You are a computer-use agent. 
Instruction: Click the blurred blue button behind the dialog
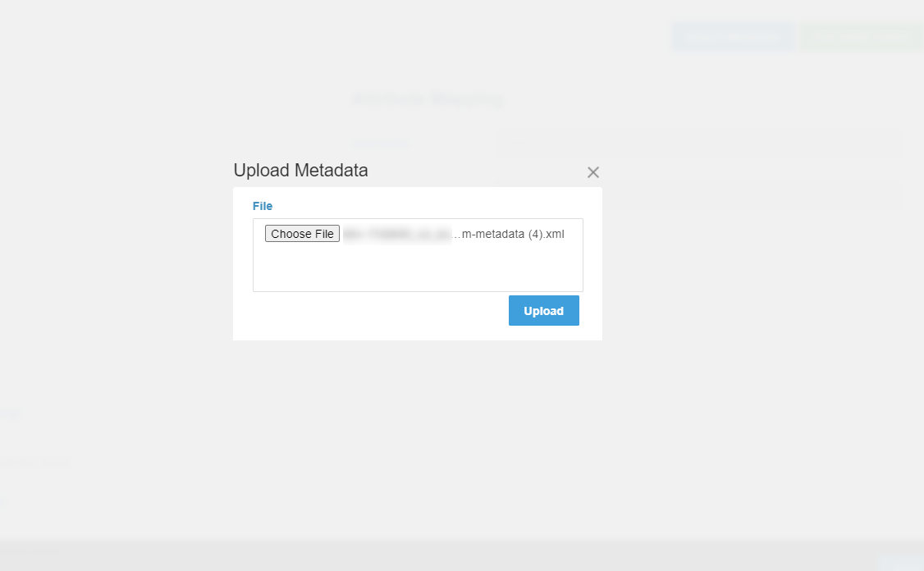732,36
